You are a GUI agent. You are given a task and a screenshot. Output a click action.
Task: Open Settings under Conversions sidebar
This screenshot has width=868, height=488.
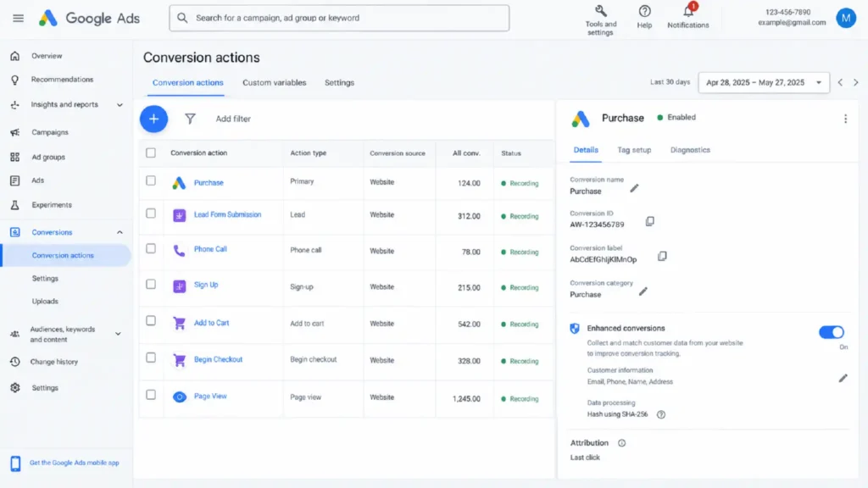point(45,278)
